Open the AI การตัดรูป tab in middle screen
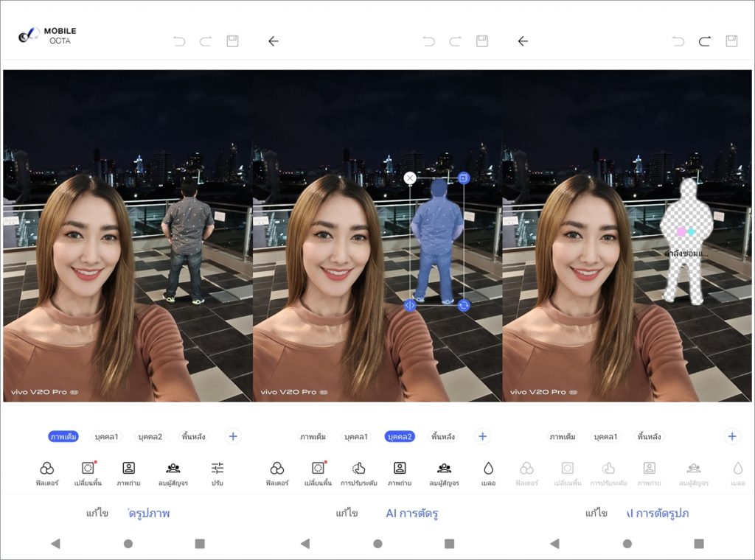 tap(412, 514)
